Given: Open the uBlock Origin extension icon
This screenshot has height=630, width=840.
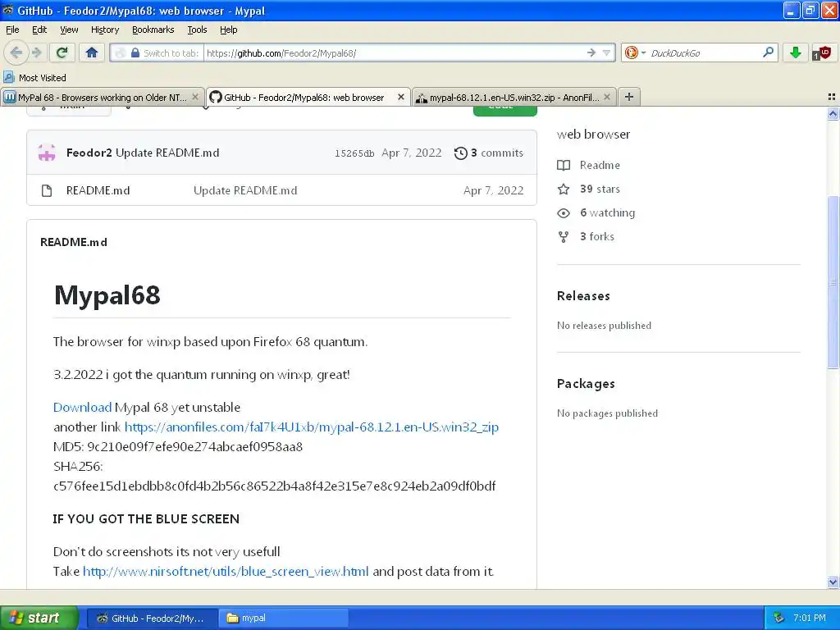Looking at the screenshot, I should [822, 52].
